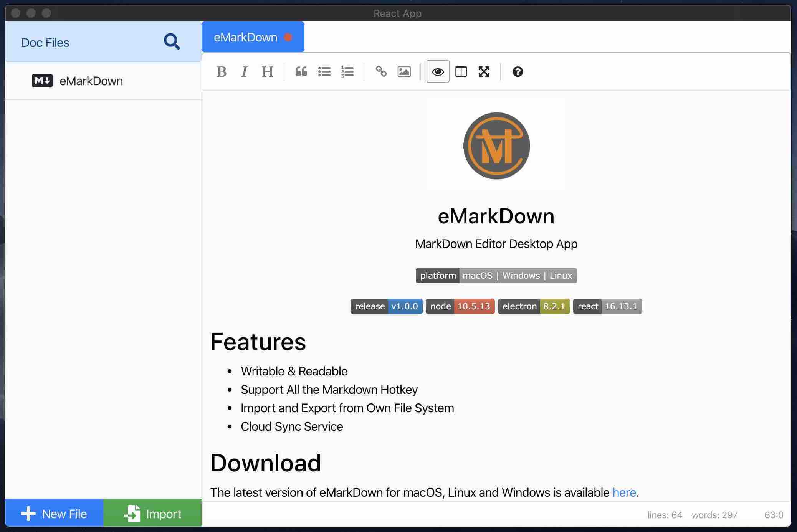Apply italic formatting with the I icon
The height and width of the screenshot is (532, 797).
244,72
